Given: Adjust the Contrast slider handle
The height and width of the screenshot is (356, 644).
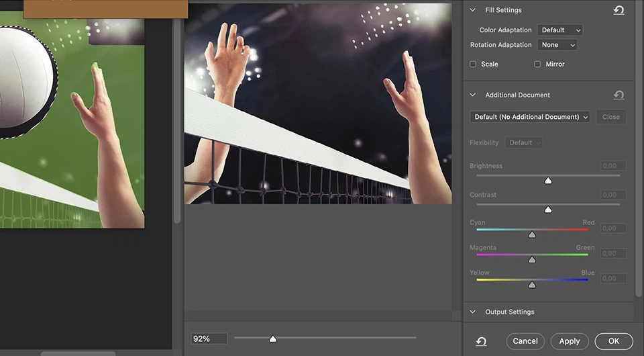Looking at the screenshot, I should tap(548, 210).
